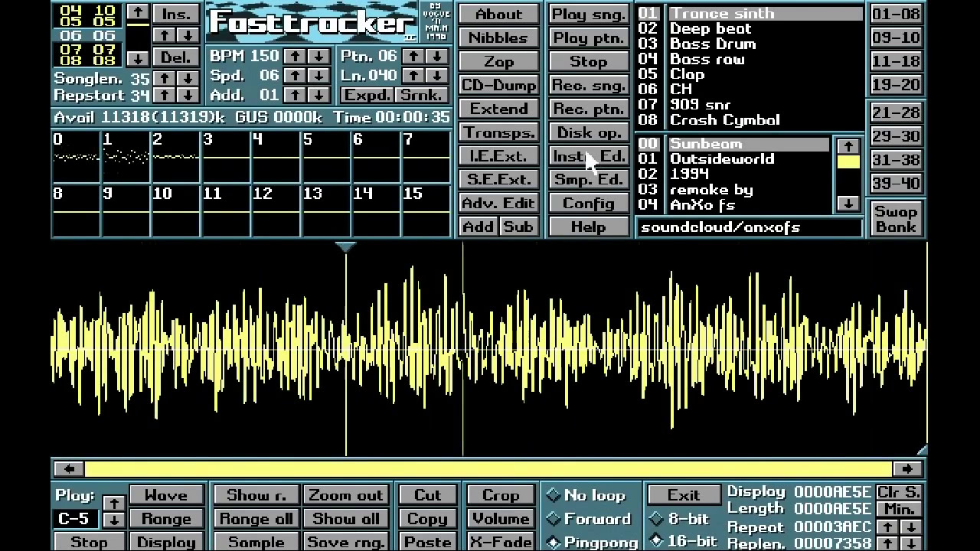The image size is (980, 551).
Task: Lower Play note with down arrow
Action: 114,520
